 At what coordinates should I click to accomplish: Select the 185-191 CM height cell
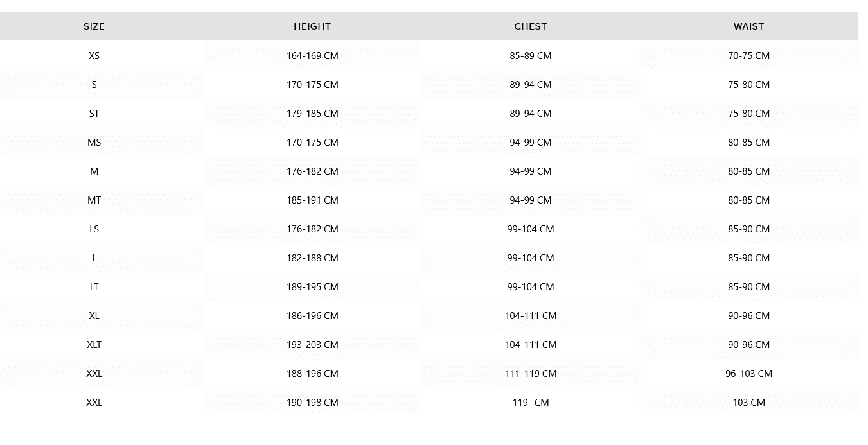[x=312, y=200]
